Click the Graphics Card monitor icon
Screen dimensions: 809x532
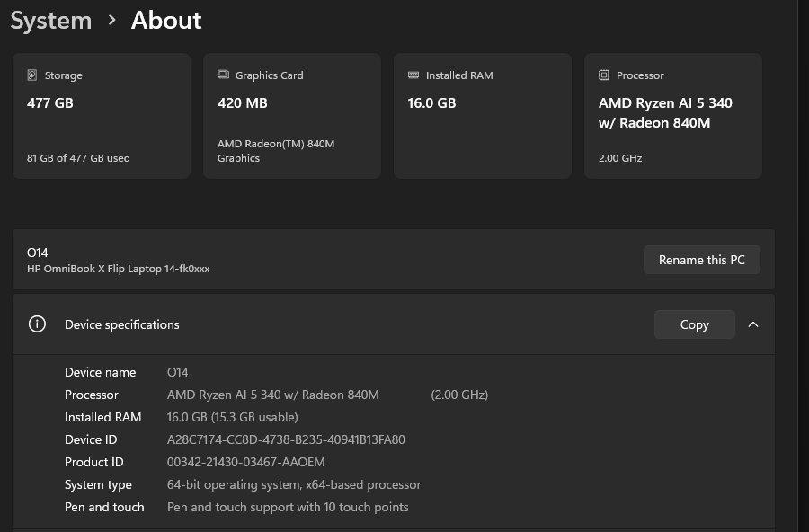[x=223, y=75]
